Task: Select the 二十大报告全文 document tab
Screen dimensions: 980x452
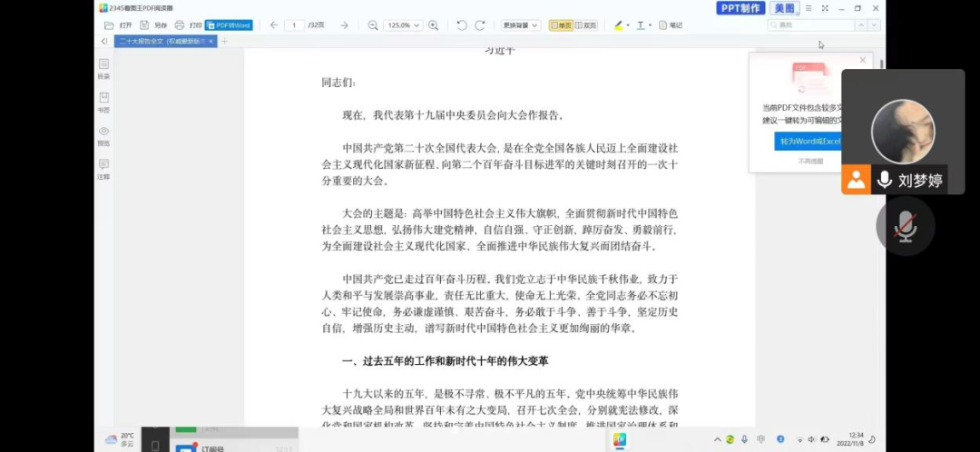Action: click(162, 41)
